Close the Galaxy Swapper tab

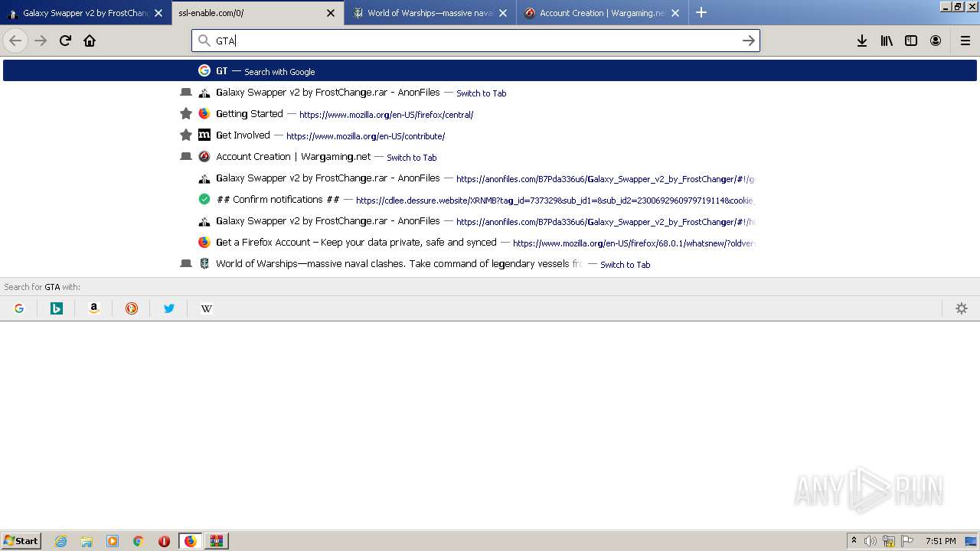click(x=158, y=13)
